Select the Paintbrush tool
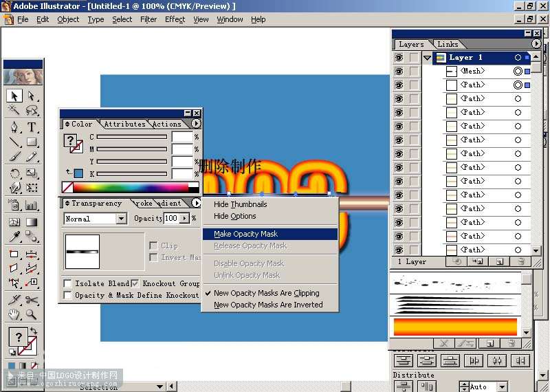Image resolution: width=550 pixels, height=392 pixels. pyautogui.click(x=14, y=156)
